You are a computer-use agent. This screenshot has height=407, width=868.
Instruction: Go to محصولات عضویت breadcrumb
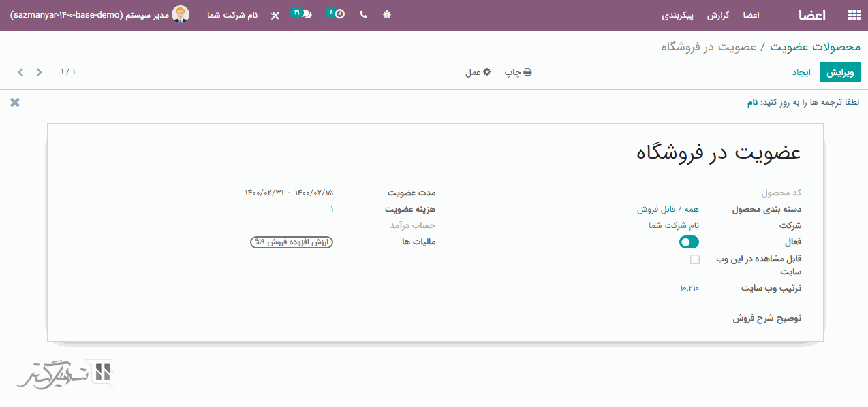point(816,46)
